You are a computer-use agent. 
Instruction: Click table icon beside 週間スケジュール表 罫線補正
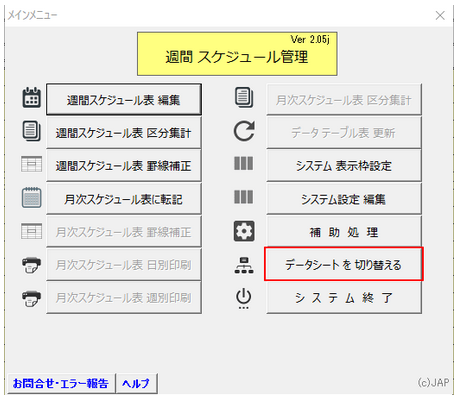coord(32,164)
